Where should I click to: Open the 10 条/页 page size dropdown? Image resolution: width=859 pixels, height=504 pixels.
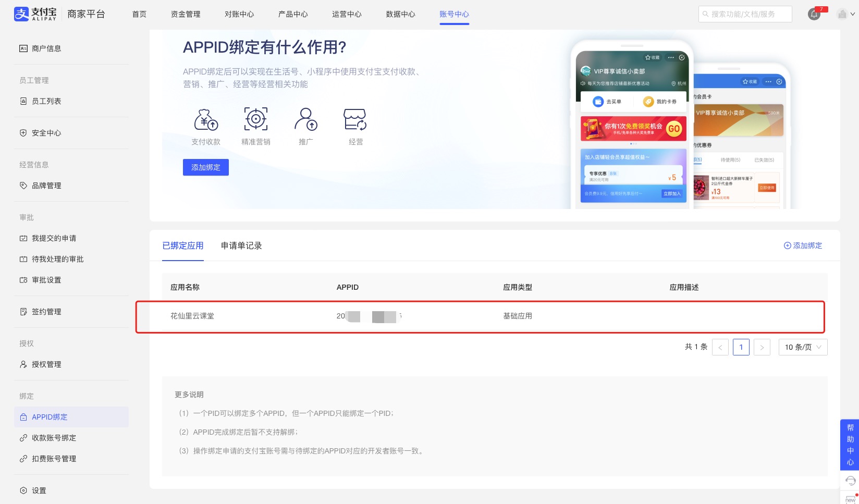coord(803,347)
